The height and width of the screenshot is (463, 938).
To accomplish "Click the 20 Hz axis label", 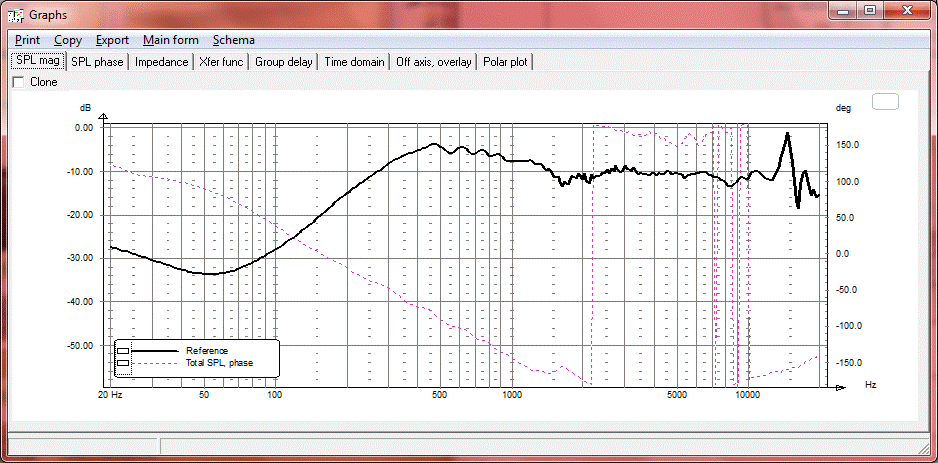I will click(110, 395).
